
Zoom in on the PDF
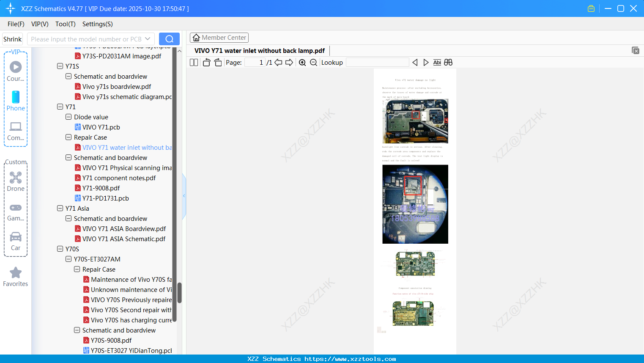point(302,63)
